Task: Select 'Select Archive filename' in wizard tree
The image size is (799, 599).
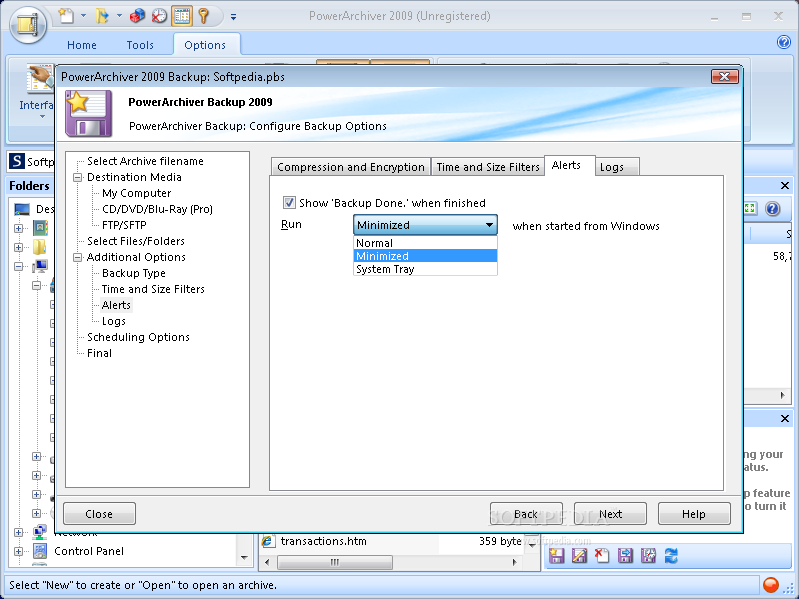Action: (x=145, y=161)
